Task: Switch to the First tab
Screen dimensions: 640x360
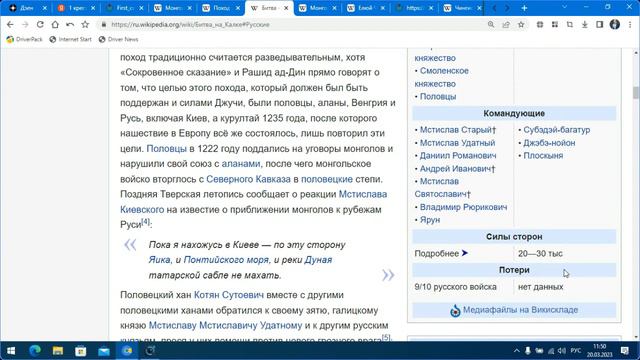Action: (124, 8)
